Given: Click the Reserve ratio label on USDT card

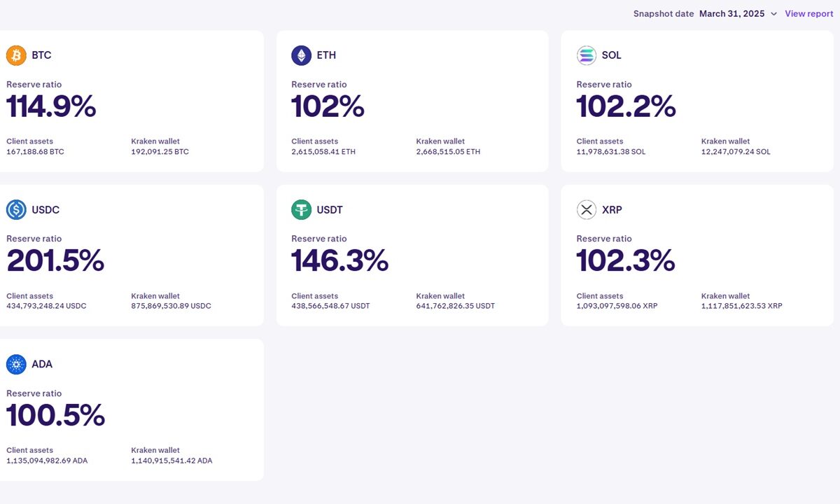Looking at the screenshot, I should (319, 239).
